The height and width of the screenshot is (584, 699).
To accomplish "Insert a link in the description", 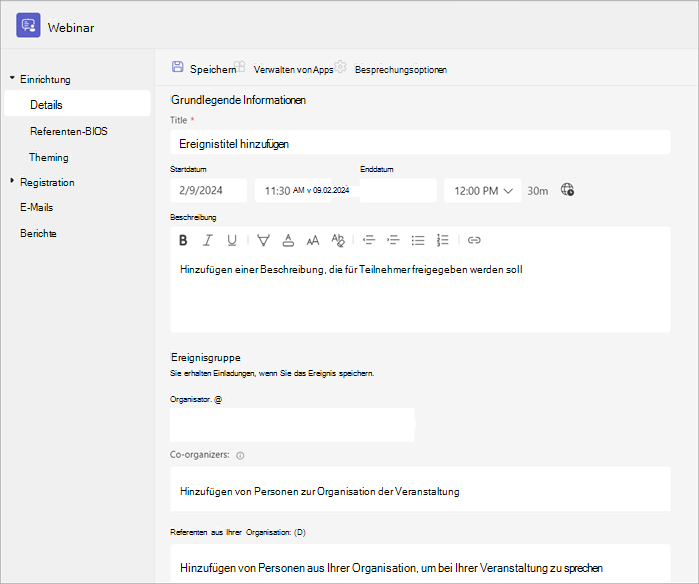I will coord(474,240).
